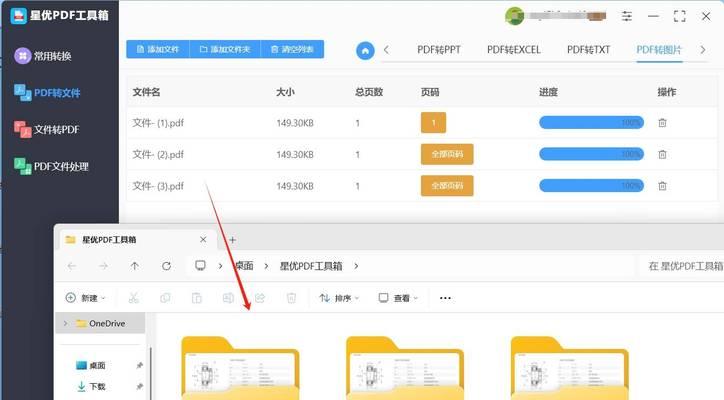The image size is (724, 400).
Task: Click the 清空列表 button
Action: pos(292,49)
